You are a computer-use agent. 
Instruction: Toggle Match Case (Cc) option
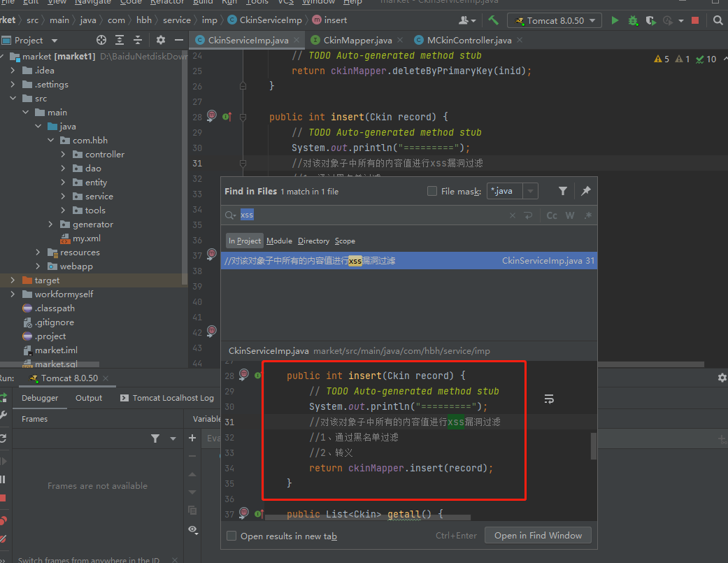coord(552,215)
